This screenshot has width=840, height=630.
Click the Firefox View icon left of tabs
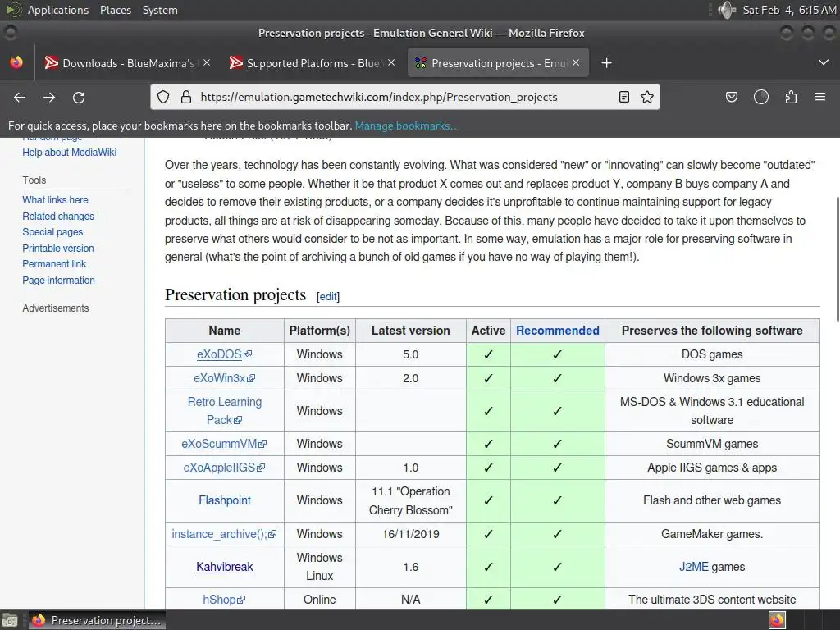pos(16,62)
